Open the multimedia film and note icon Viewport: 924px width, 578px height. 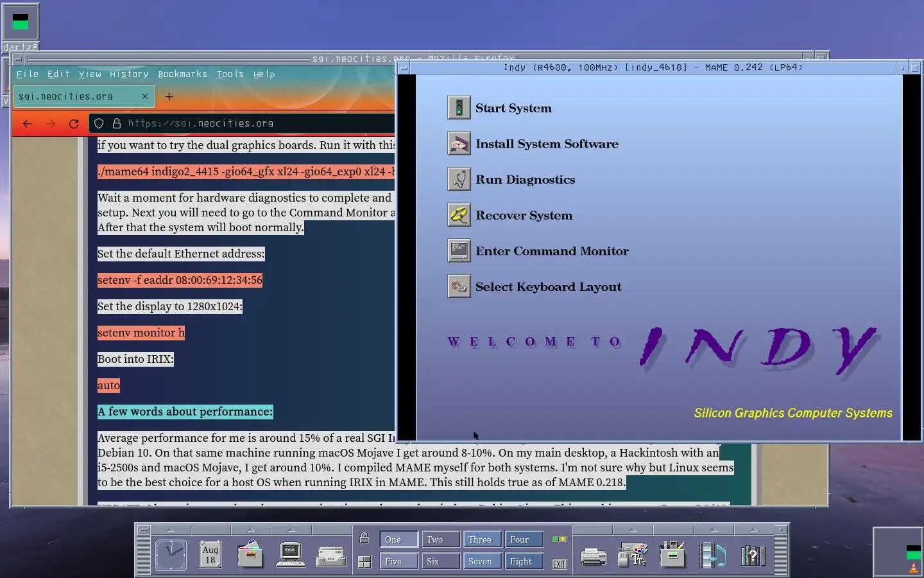tap(712, 555)
